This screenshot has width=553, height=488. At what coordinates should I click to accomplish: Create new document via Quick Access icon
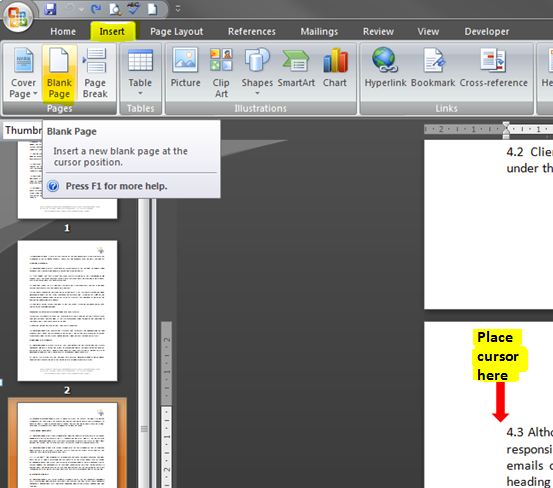(152, 9)
